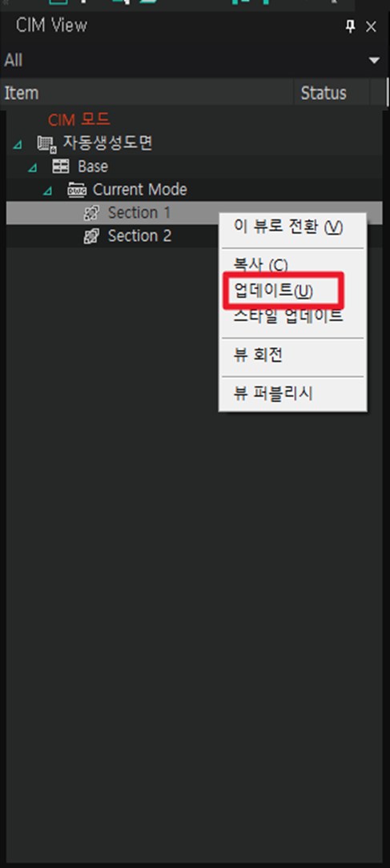Viewport: 390px width, 868px height.
Task: Collapse the 자동생성도면 tree node
Action: pyautogui.click(x=18, y=144)
